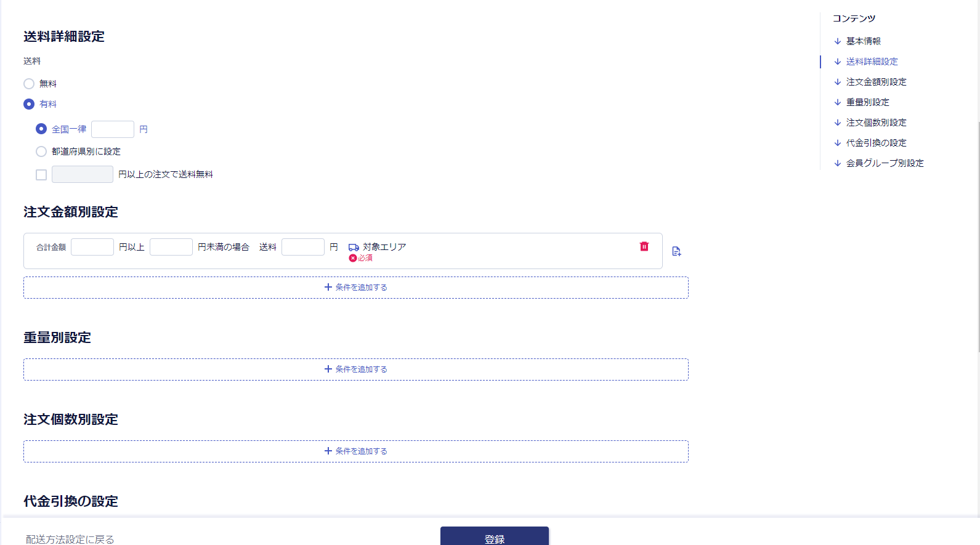The height and width of the screenshot is (545, 980).
Task: Click 配送方法設定に戻る link
Action: 70,539
